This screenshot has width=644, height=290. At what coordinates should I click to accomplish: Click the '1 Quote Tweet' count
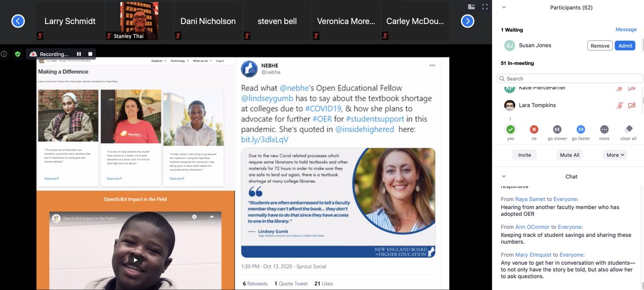[291, 283]
